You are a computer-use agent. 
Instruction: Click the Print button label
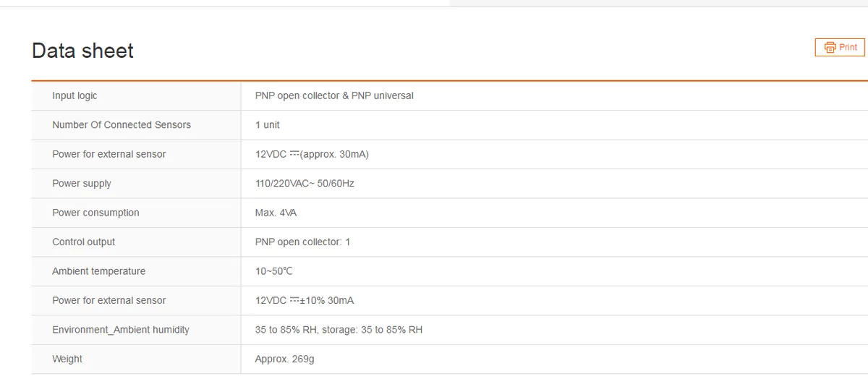pyautogui.click(x=848, y=48)
